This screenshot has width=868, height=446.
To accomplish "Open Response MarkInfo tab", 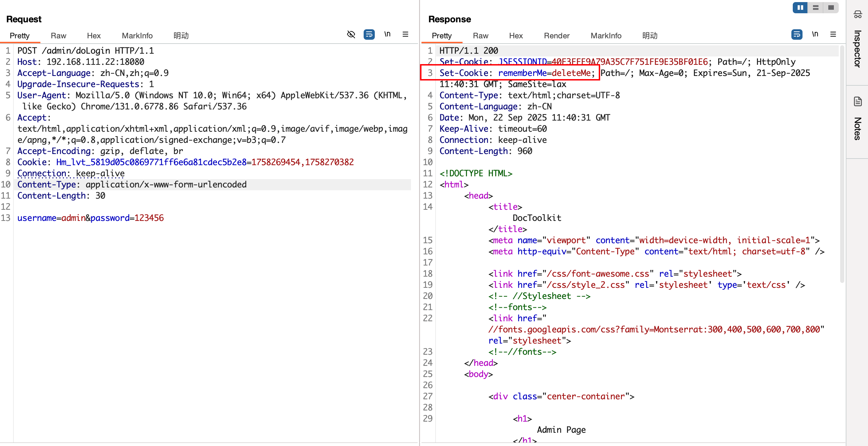I will click(606, 36).
